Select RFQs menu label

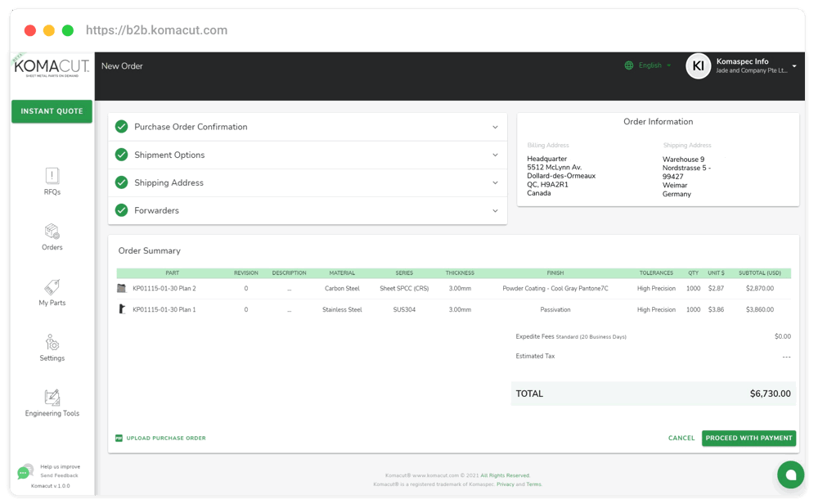pyautogui.click(x=52, y=192)
